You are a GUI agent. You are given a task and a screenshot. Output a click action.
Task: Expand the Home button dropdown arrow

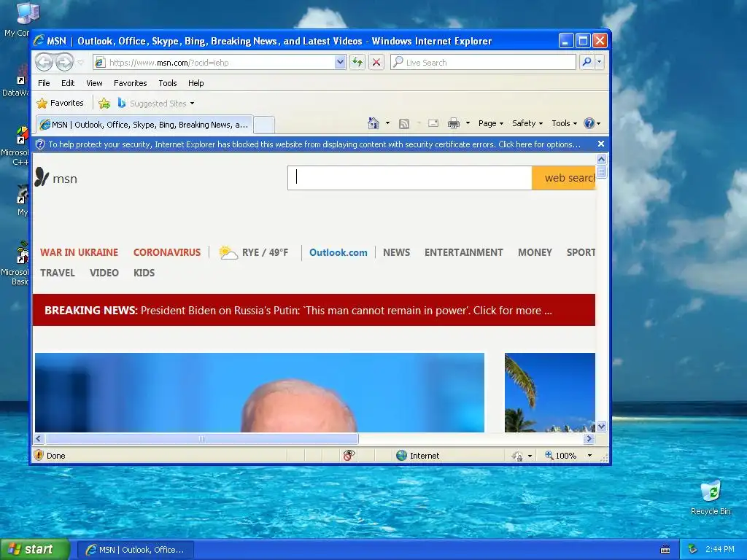click(x=387, y=123)
